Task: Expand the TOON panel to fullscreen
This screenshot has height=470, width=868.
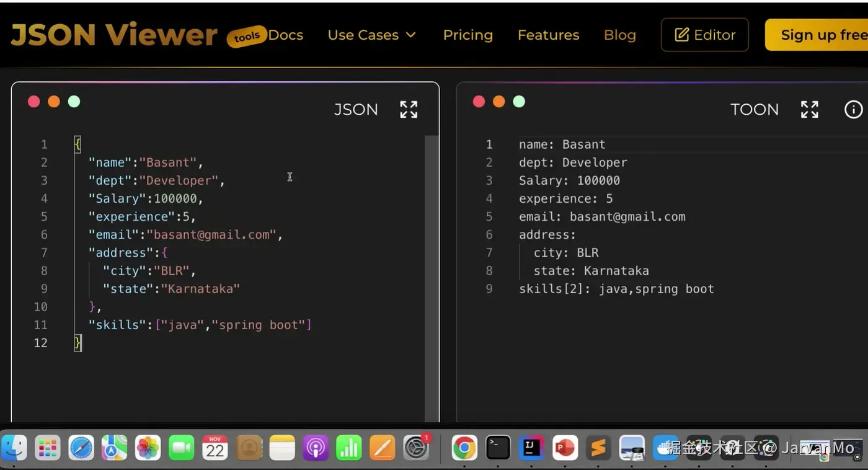Action: pos(810,110)
